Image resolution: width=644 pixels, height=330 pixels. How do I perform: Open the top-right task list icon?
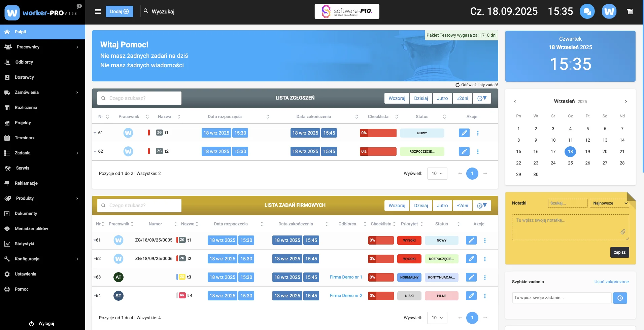pos(630,11)
